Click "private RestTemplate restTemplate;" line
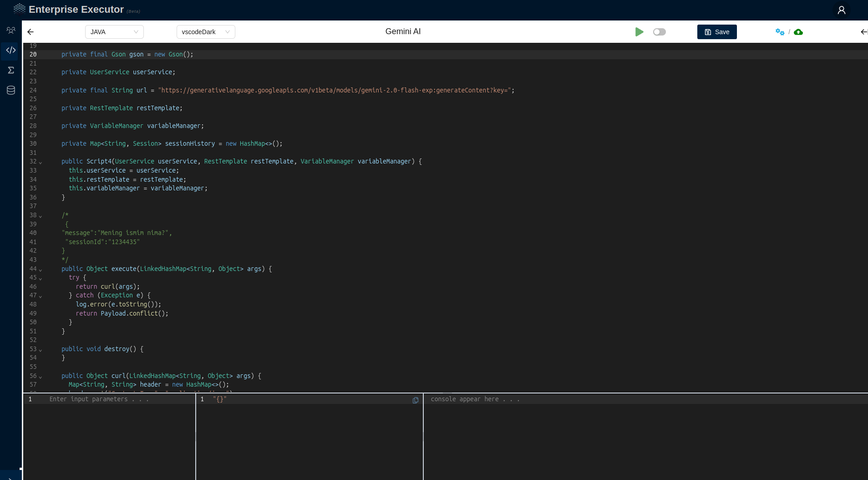Viewport: 868px width, 480px height. (x=122, y=108)
